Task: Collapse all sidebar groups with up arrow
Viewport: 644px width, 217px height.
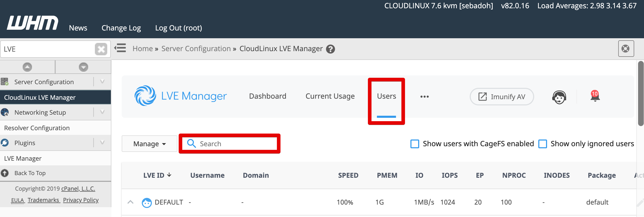Action: (x=27, y=67)
